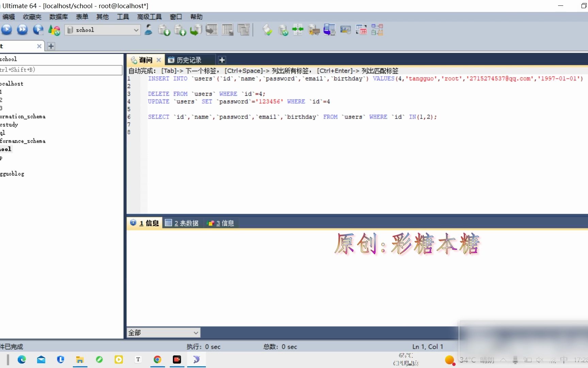This screenshot has width=588, height=368.
Task: Open the data migration truck icon
Action: (314, 30)
